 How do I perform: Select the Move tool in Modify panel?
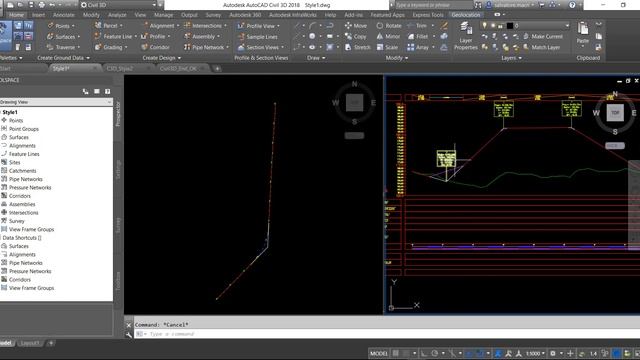tap(356, 26)
